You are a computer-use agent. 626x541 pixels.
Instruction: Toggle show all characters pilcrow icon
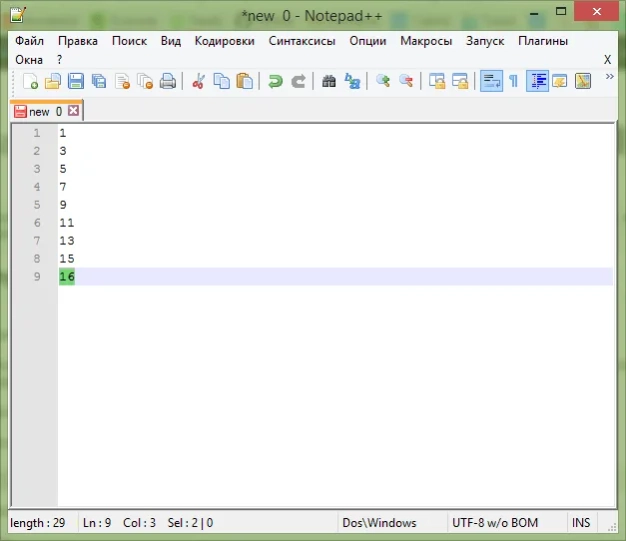pos(514,81)
